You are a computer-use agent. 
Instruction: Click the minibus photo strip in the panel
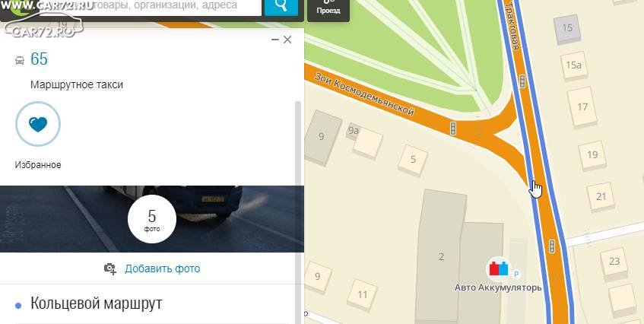pyautogui.click(x=152, y=219)
